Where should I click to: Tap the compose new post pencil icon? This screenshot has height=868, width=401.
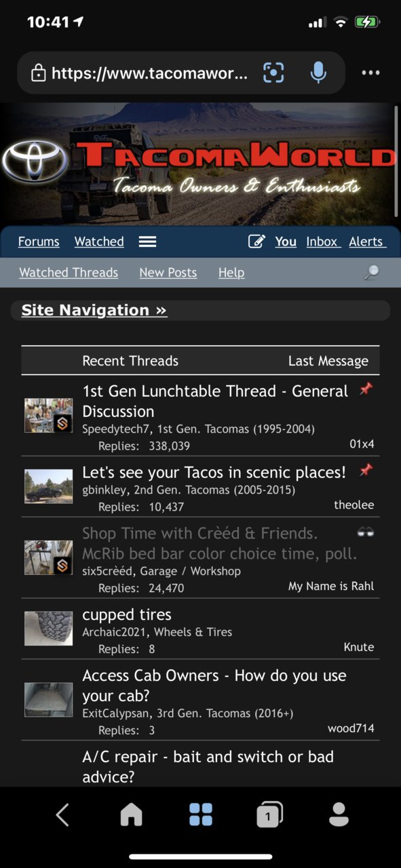point(256,241)
